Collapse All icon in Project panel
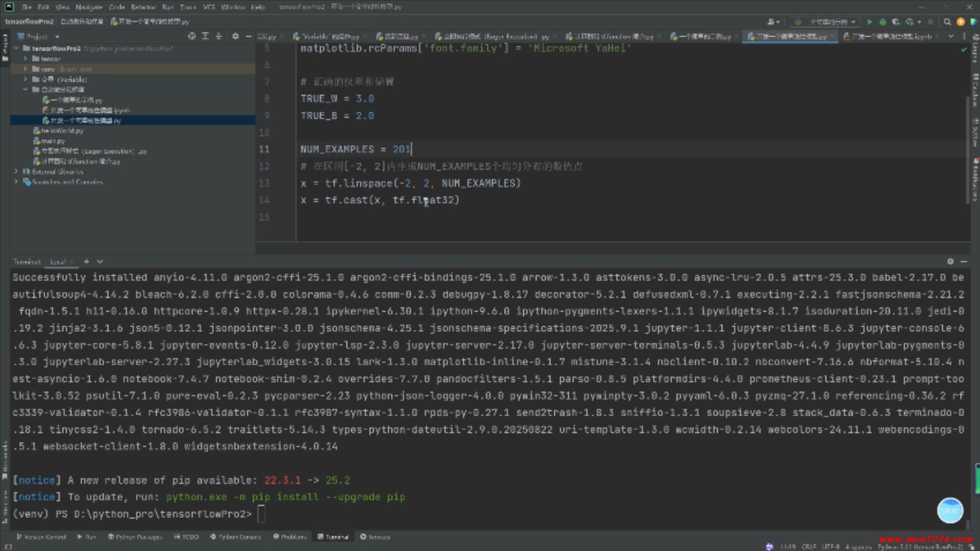 [218, 36]
